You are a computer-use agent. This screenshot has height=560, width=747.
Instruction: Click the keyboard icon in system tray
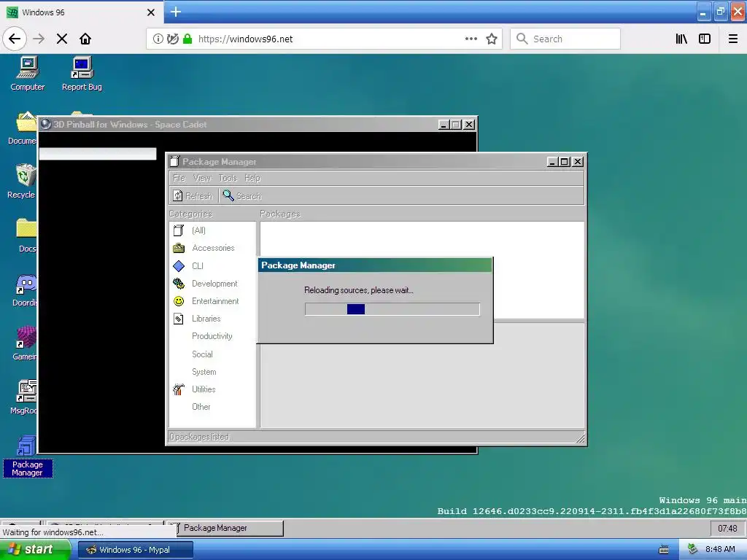(664, 550)
